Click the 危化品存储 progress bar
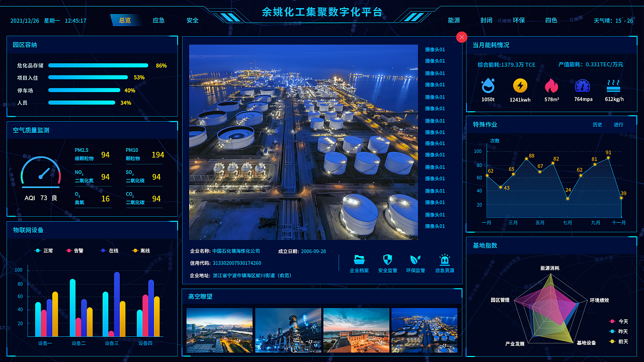 click(x=98, y=65)
